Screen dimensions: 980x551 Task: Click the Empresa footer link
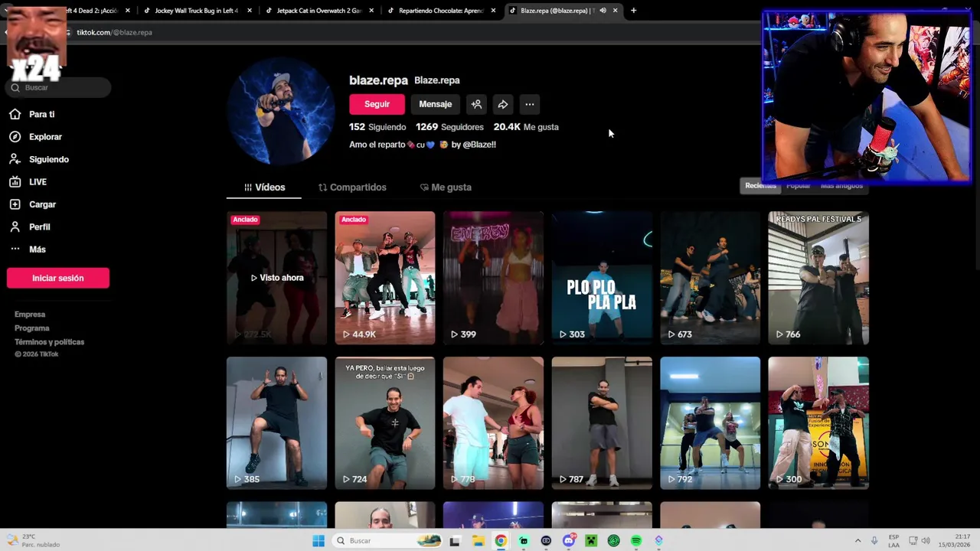30,315
